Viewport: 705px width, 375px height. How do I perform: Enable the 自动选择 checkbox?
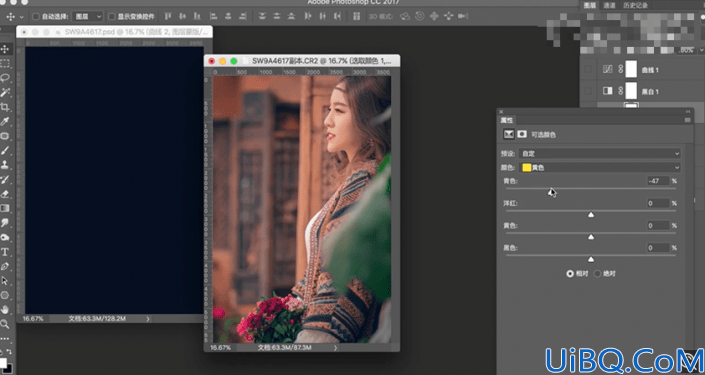36,17
